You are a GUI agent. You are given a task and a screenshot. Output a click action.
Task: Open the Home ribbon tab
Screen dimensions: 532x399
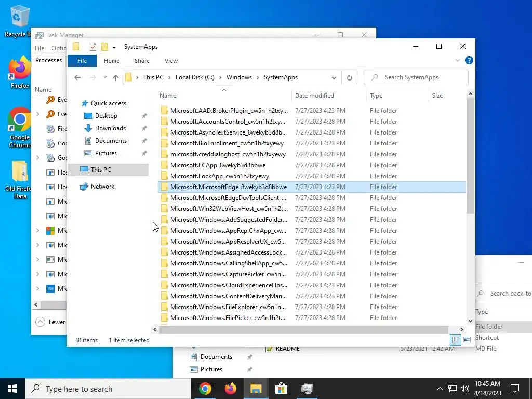click(x=112, y=61)
